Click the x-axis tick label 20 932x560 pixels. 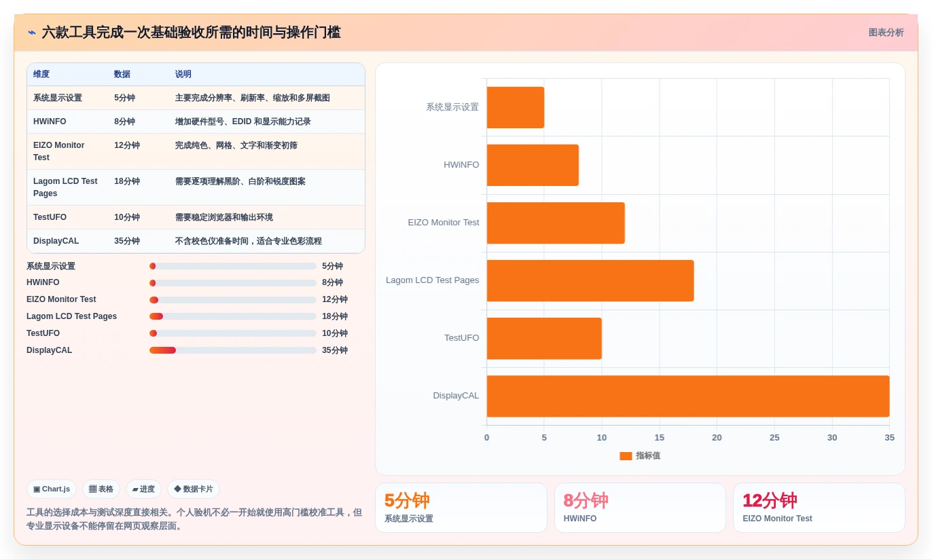717,438
